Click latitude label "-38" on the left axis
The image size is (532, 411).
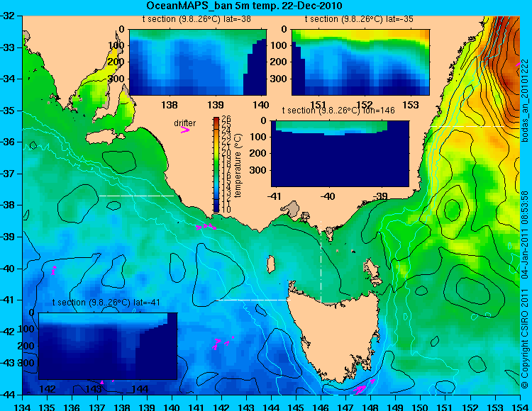[x=7, y=205]
